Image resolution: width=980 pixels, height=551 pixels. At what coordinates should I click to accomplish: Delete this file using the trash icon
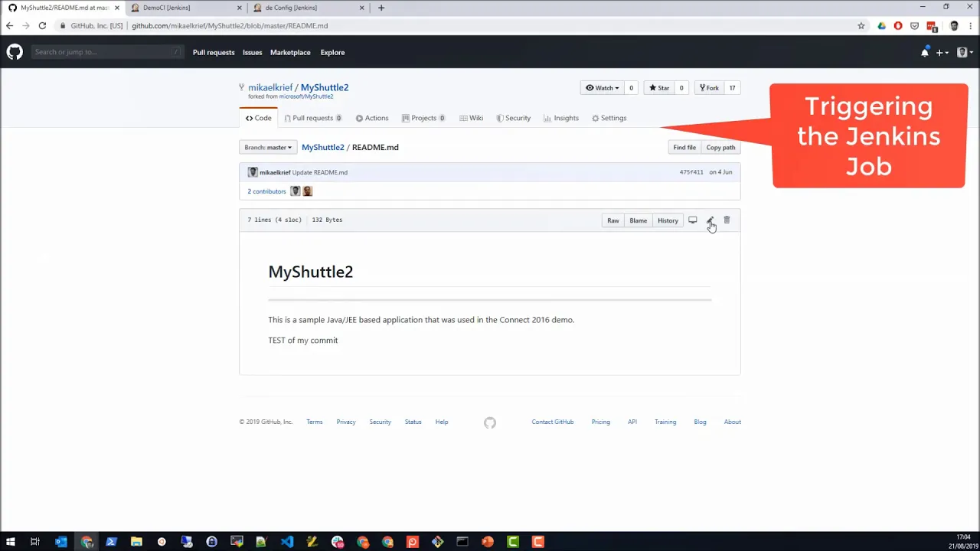pos(727,220)
